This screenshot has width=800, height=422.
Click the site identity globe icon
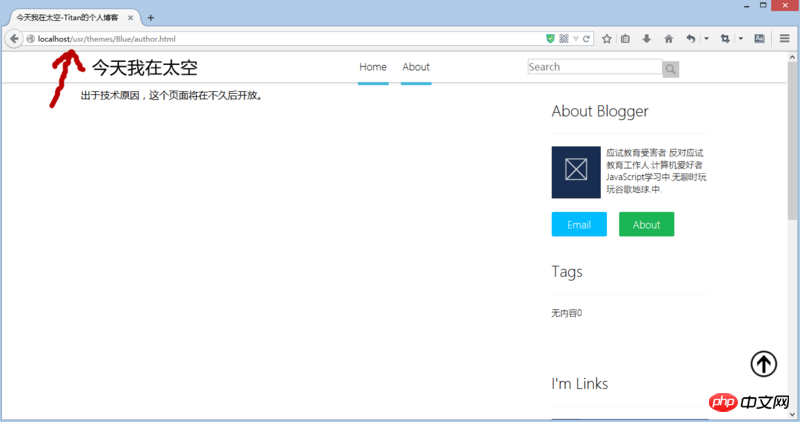[31, 39]
